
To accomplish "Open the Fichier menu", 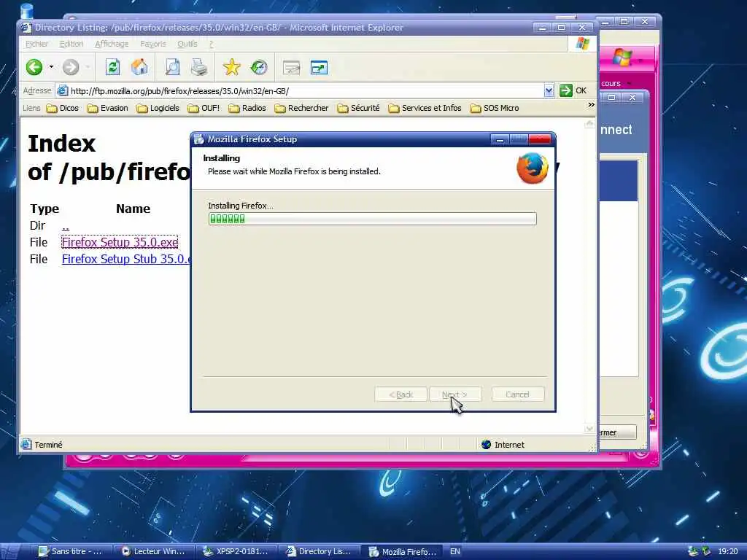I will 36,44.
